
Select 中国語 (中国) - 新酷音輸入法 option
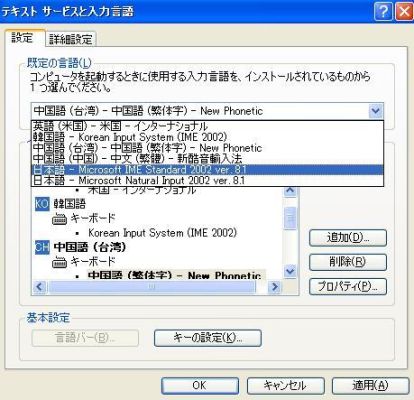207,158
